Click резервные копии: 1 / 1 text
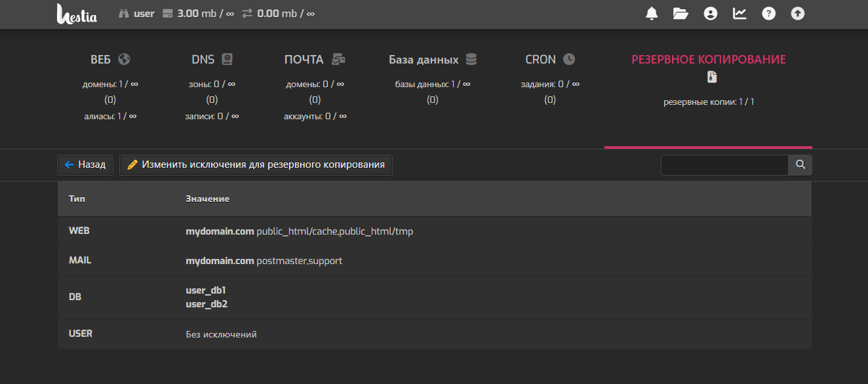The image size is (868, 384). point(709,102)
